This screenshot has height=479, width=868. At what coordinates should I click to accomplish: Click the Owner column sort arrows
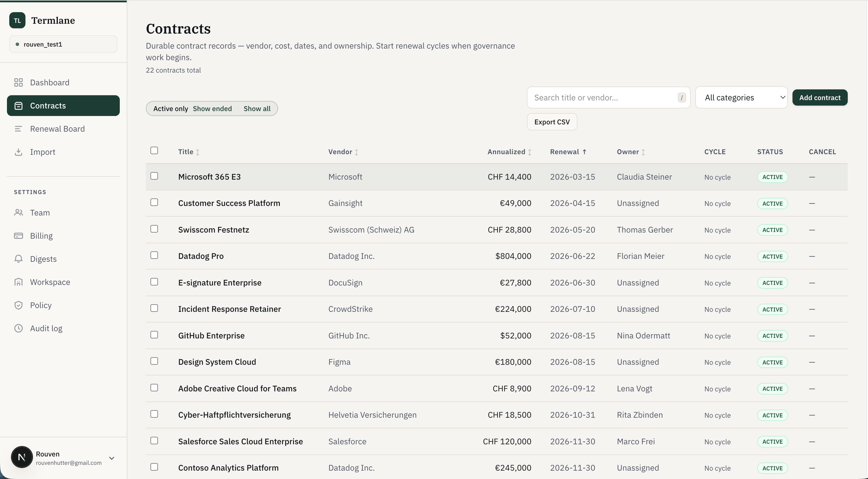pyautogui.click(x=643, y=152)
